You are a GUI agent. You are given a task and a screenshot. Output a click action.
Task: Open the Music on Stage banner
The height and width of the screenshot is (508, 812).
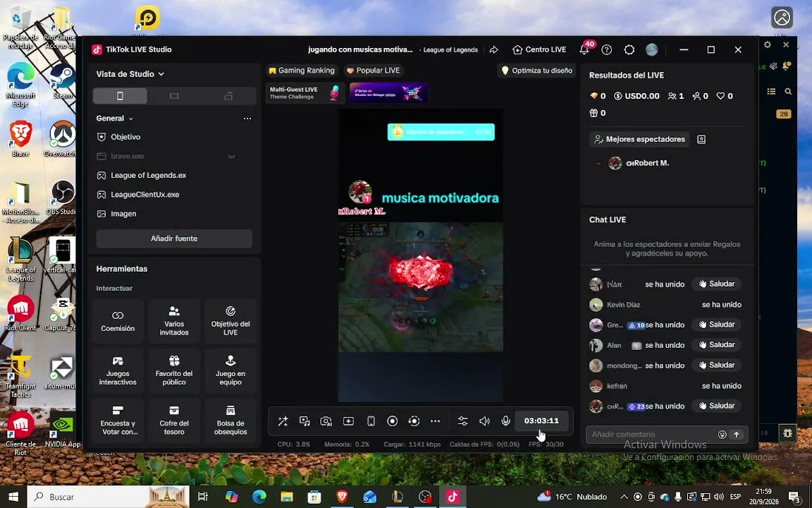tap(388, 93)
